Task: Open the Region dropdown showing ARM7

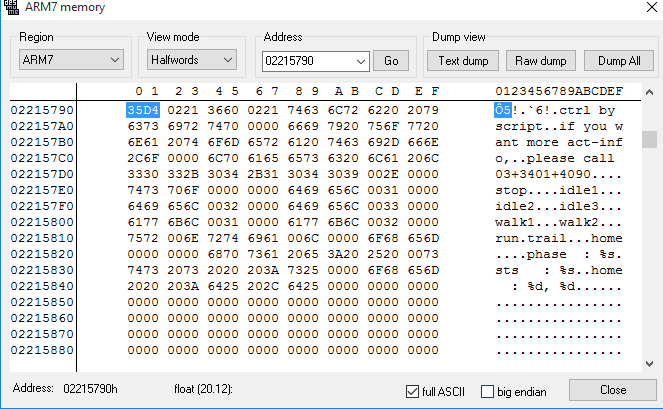Action: [x=71, y=60]
